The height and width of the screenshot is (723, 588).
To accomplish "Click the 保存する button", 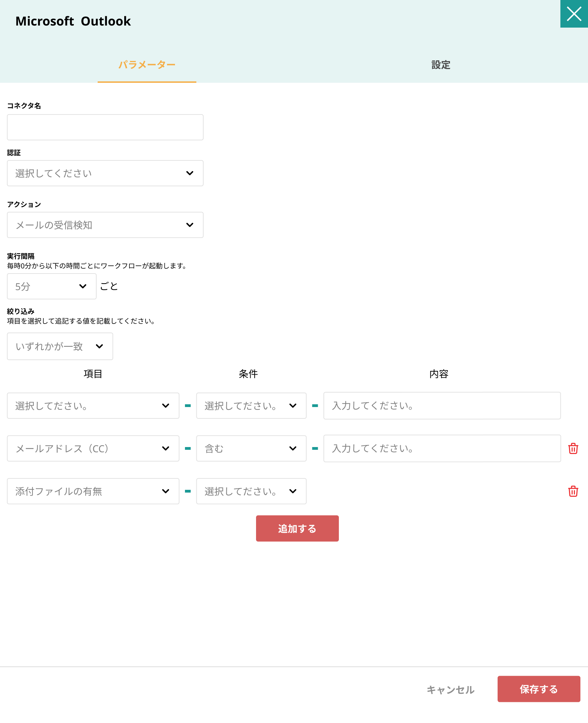I will pyautogui.click(x=539, y=689).
